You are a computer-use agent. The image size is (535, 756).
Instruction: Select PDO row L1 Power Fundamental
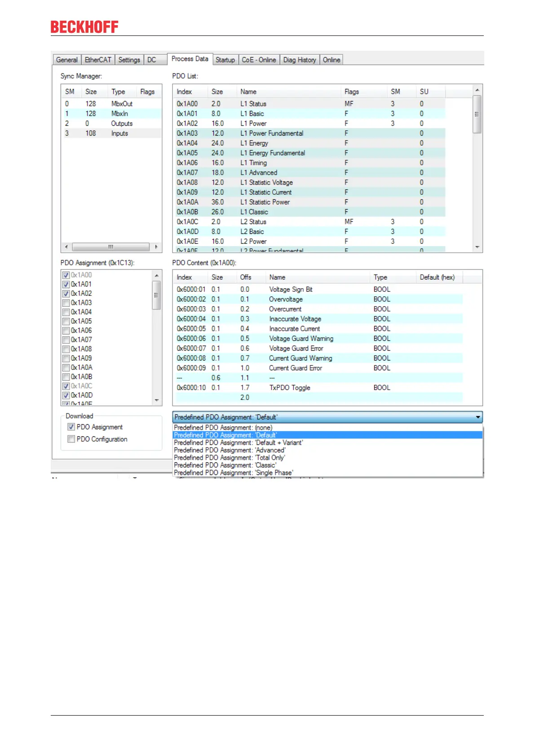(x=310, y=133)
